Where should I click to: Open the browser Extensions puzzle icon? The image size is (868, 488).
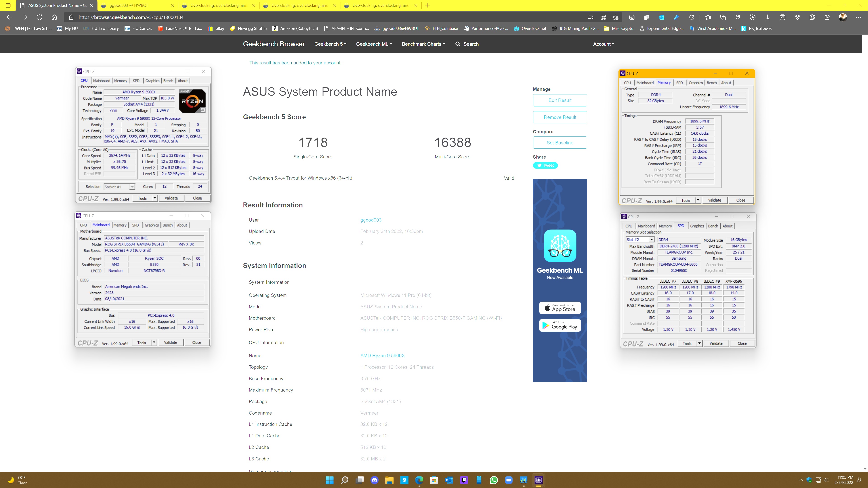click(691, 17)
